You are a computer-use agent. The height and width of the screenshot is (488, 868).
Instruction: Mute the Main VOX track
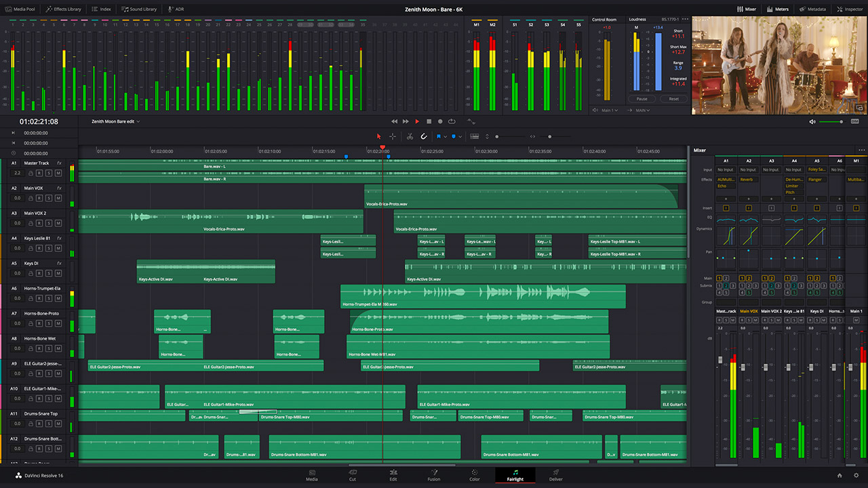pyautogui.click(x=58, y=199)
